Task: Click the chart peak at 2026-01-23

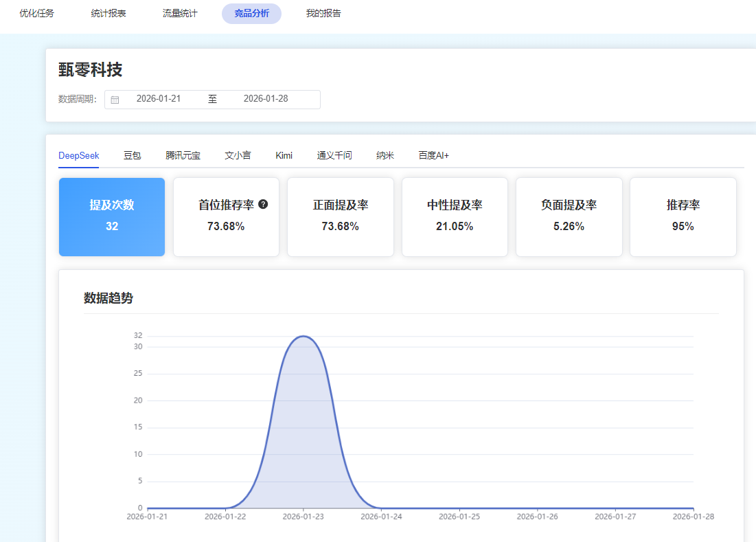Action: pos(303,336)
